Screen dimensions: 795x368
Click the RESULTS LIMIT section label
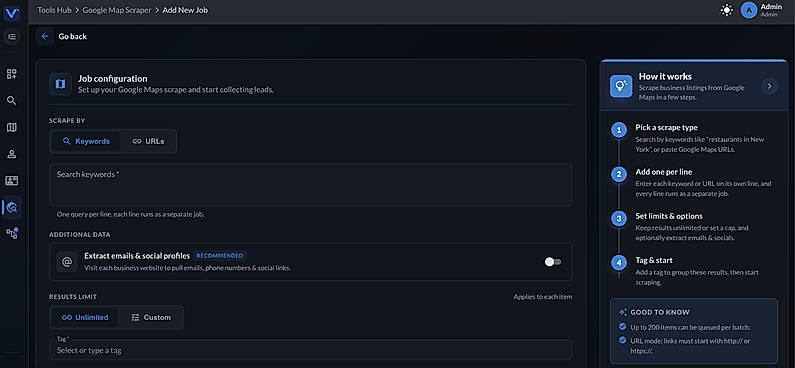(73, 297)
